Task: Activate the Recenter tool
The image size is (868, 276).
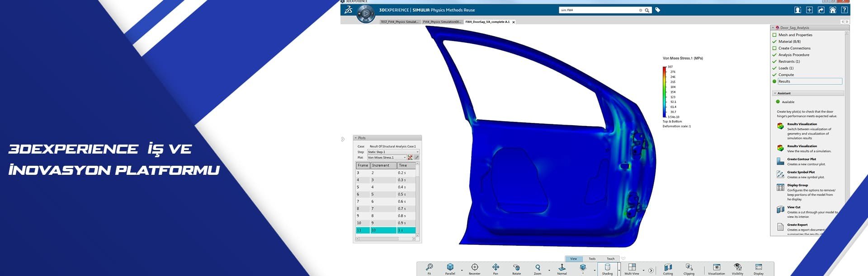Action: pos(475,269)
